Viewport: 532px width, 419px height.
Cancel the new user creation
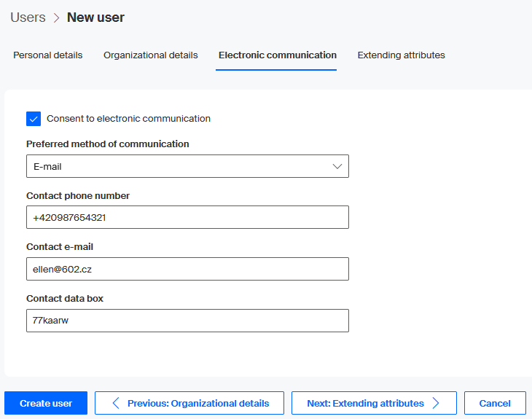click(x=495, y=403)
